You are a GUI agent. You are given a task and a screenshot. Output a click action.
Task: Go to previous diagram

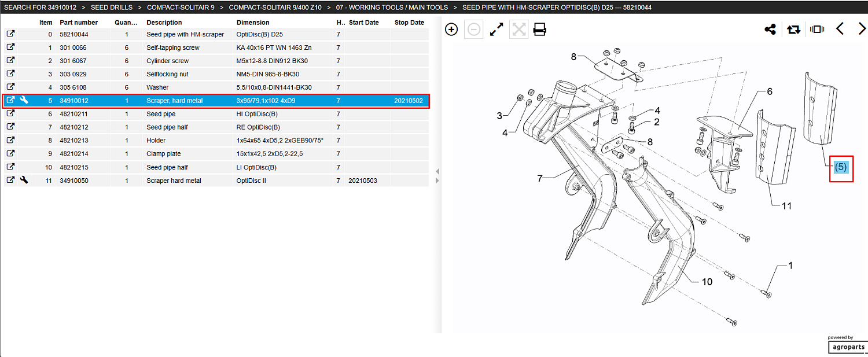pos(840,29)
